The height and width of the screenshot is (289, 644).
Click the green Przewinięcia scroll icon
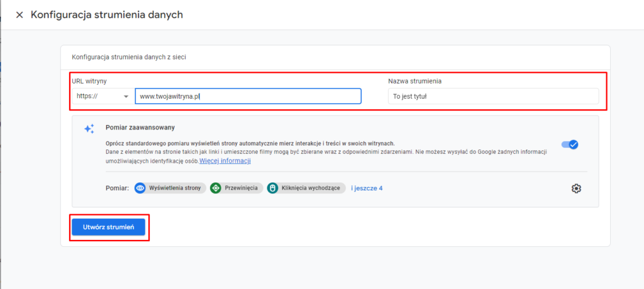pyautogui.click(x=216, y=188)
